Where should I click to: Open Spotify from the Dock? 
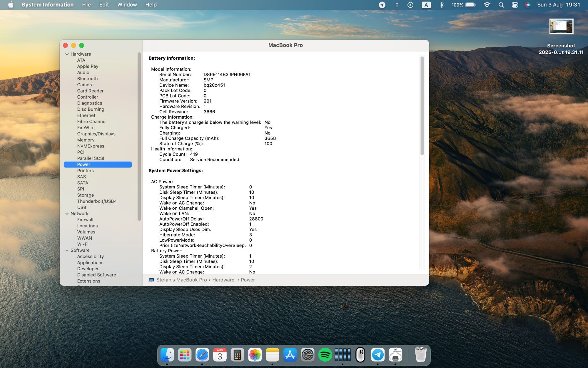tap(325, 355)
